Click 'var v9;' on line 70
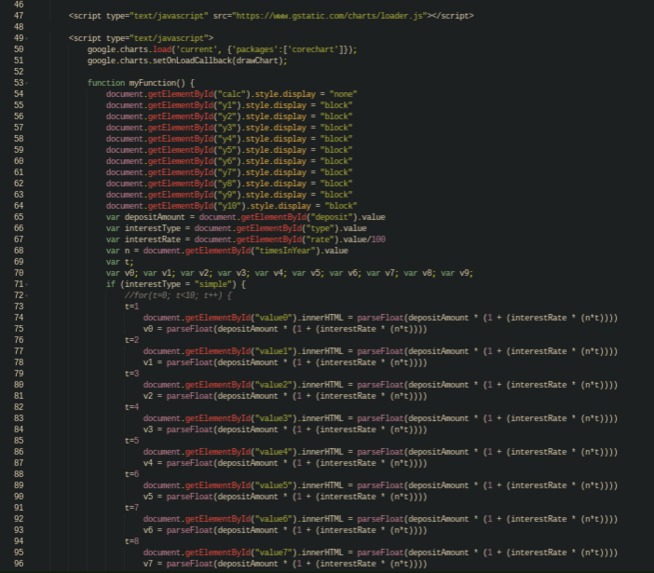654x573 pixels. point(457,273)
